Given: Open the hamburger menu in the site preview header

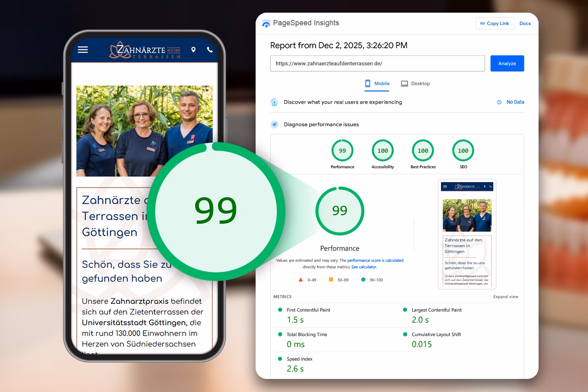Looking at the screenshot, I should (83, 49).
